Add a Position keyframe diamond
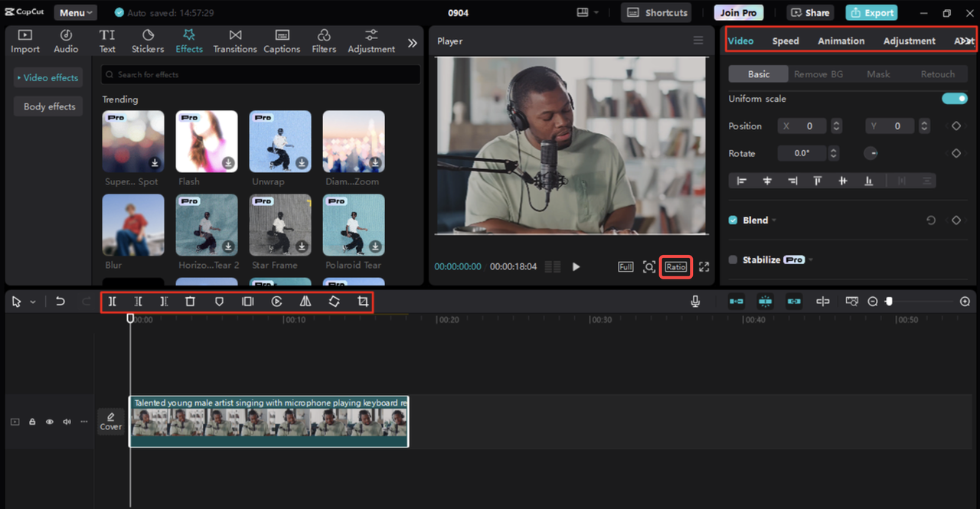 pos(956,126)
